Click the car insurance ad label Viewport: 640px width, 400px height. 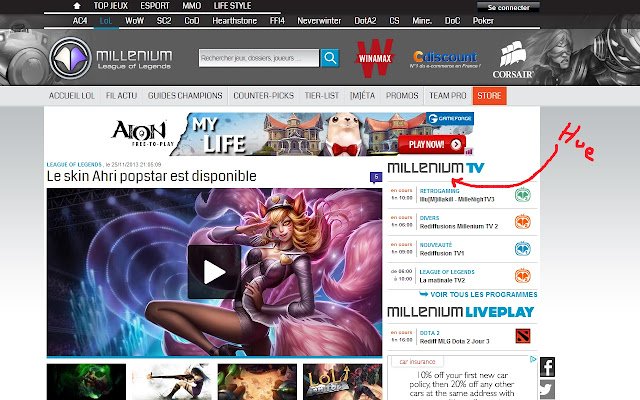(417, 362)
